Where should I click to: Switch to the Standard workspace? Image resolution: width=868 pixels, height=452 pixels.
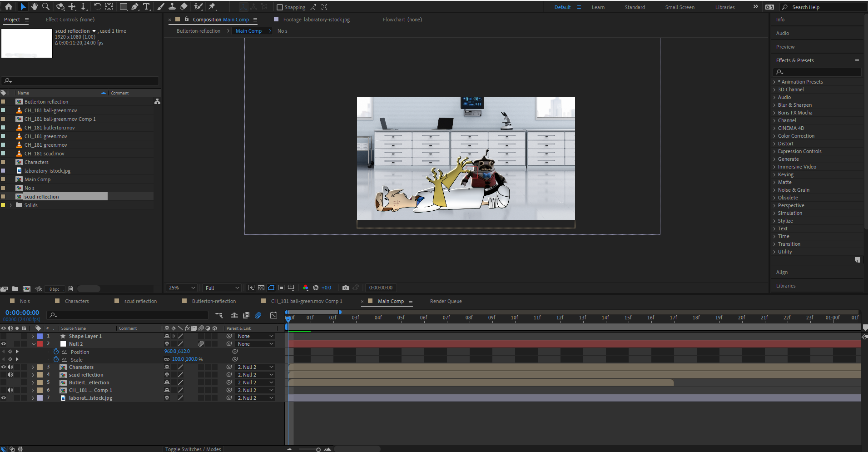pyautogui.click(x=635, y=7)
